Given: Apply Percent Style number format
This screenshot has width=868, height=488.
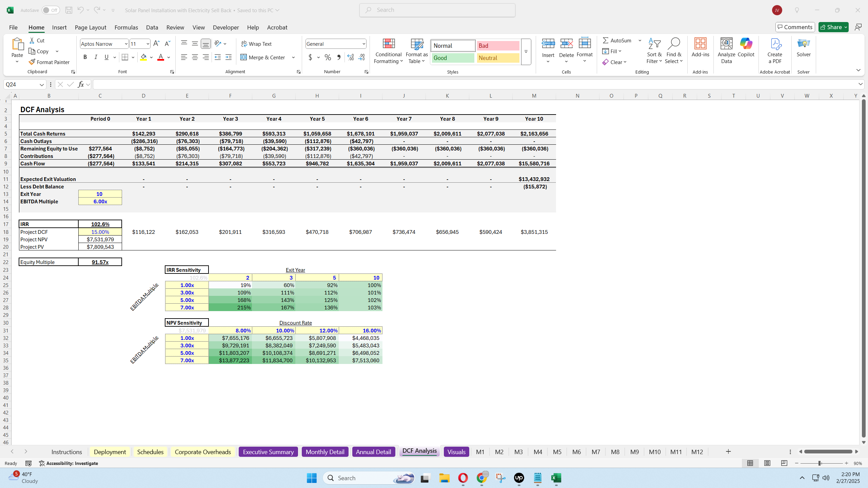Looking at the screenshot, I should coord(328,57).
